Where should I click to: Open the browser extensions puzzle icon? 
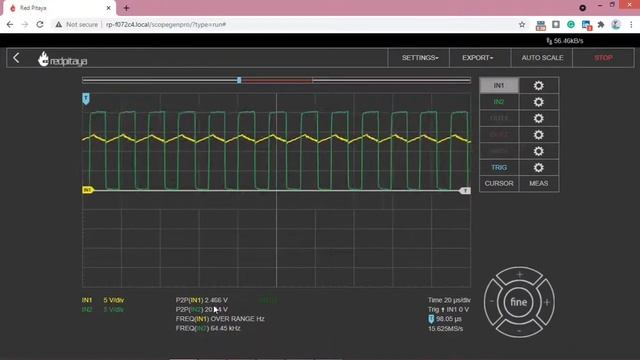click(x=601, y=24)
